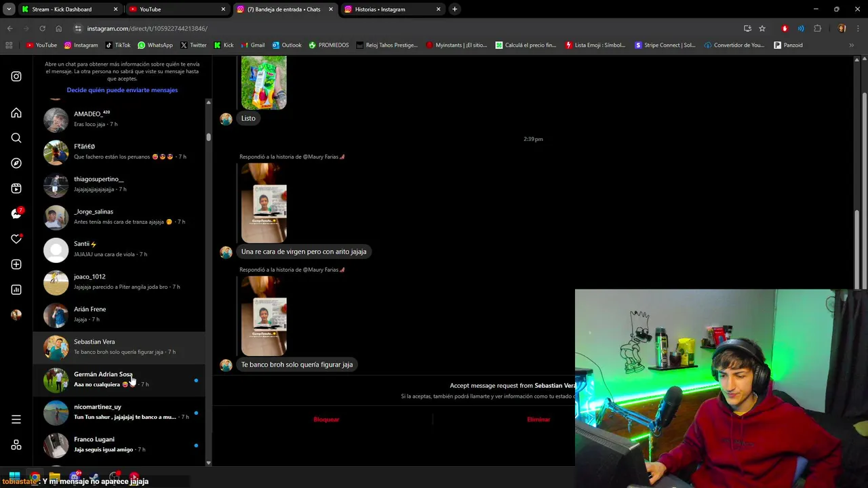Open the joaco_1012 chat

tap(119, 282)
